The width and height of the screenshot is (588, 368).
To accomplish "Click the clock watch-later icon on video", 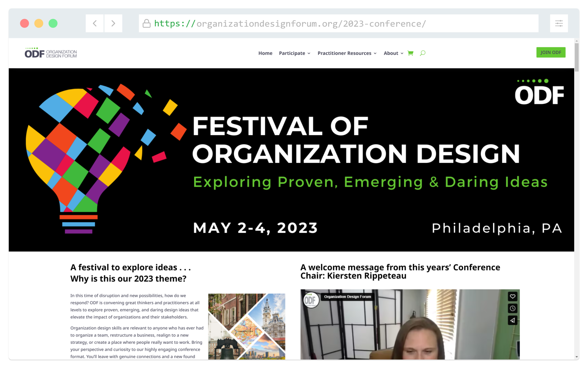I will [x=512, y=308].
